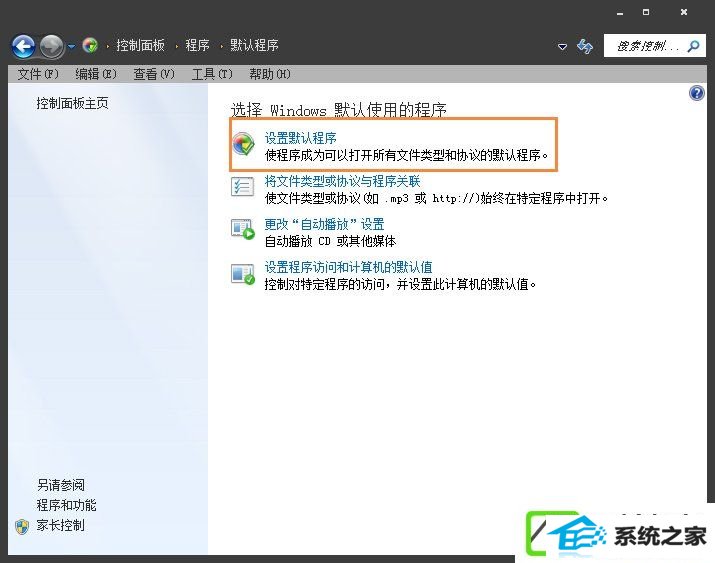Click the 另请参阅 sidebar heading

[x=61, y=485]
